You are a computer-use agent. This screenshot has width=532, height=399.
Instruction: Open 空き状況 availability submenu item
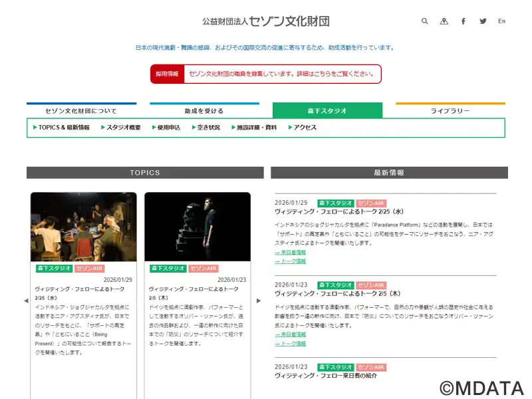click(206, 128)
